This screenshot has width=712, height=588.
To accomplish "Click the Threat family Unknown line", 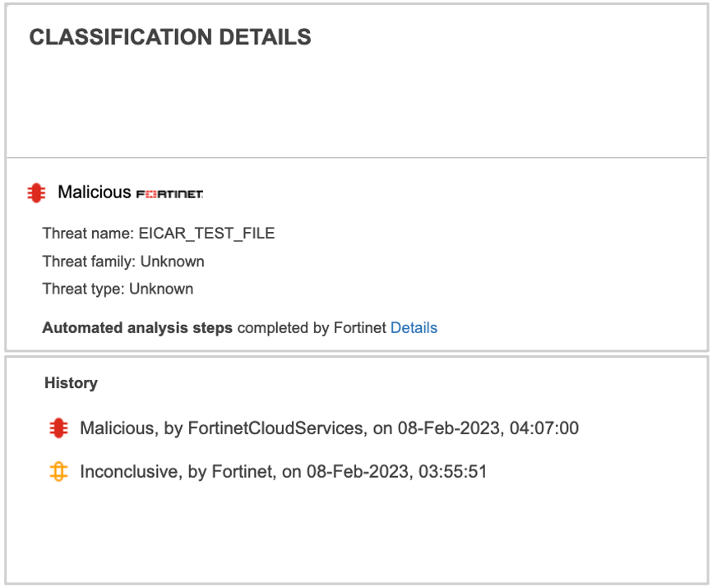I will click(x=123, y=262).
